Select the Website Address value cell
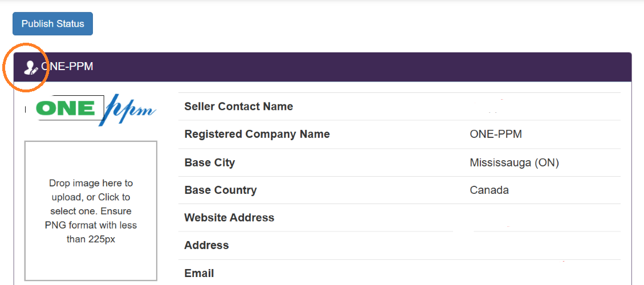644x285 pixels. (543, 218)
